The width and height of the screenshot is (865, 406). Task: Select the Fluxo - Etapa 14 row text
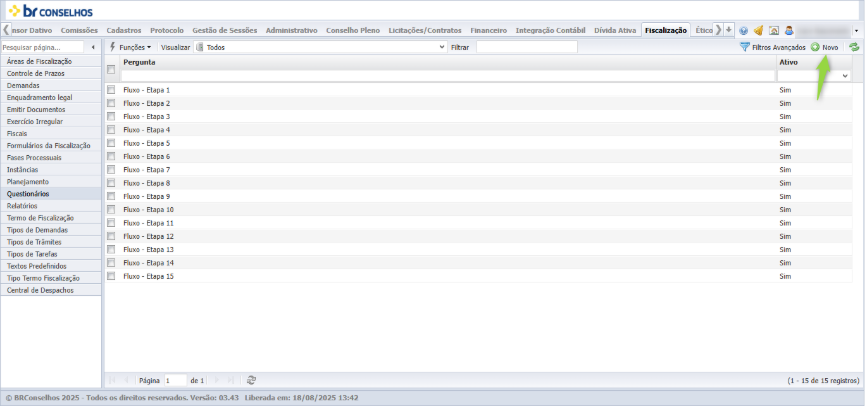[x=149, y=263]
